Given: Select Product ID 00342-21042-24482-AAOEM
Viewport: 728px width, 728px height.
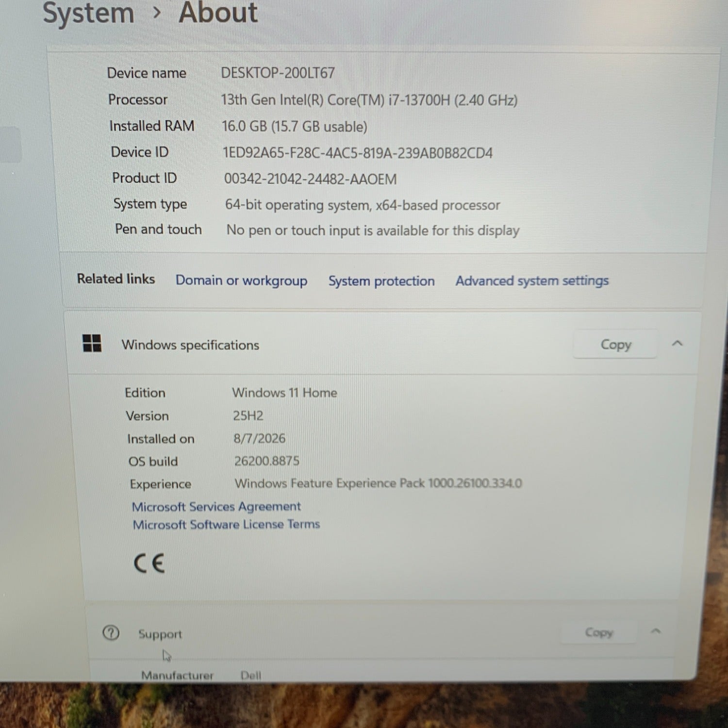Looking at the screenshot, I should click(311, 179).
